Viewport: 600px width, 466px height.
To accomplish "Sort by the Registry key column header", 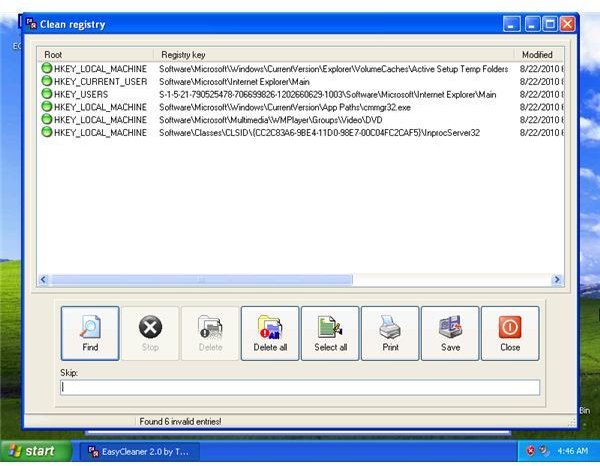I will [x=334, y=55].
